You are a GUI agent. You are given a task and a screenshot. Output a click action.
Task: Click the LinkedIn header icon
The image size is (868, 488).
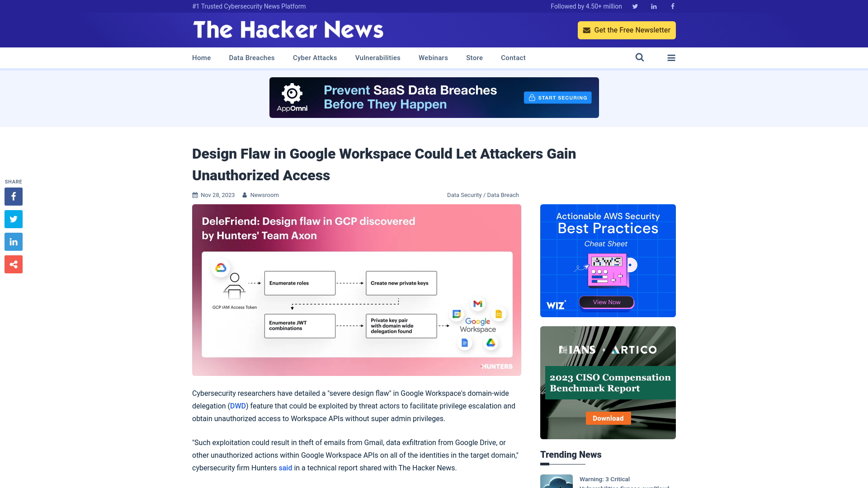coord(653,6)
